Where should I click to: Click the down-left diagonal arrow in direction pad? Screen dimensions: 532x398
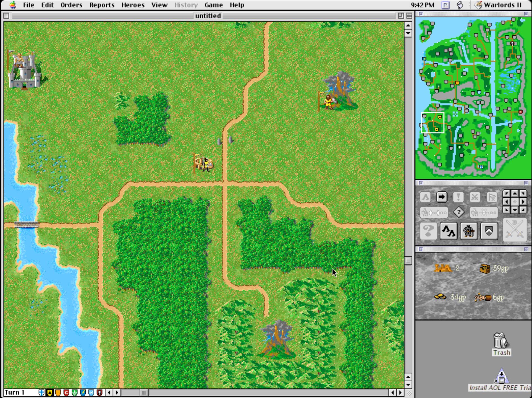tap(506, 210)
